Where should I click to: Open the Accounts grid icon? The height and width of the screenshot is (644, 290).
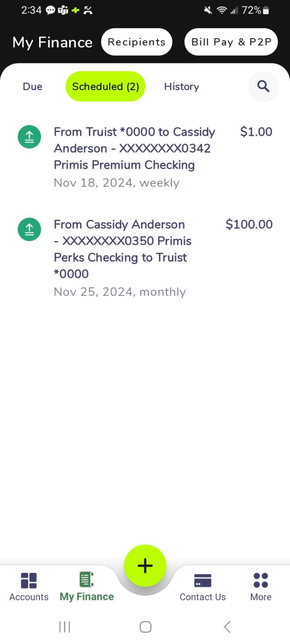click(x=29, y=581)
